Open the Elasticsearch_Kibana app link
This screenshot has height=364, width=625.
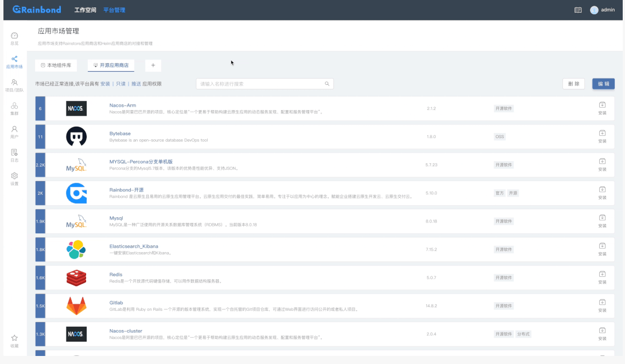coord(134,246)
